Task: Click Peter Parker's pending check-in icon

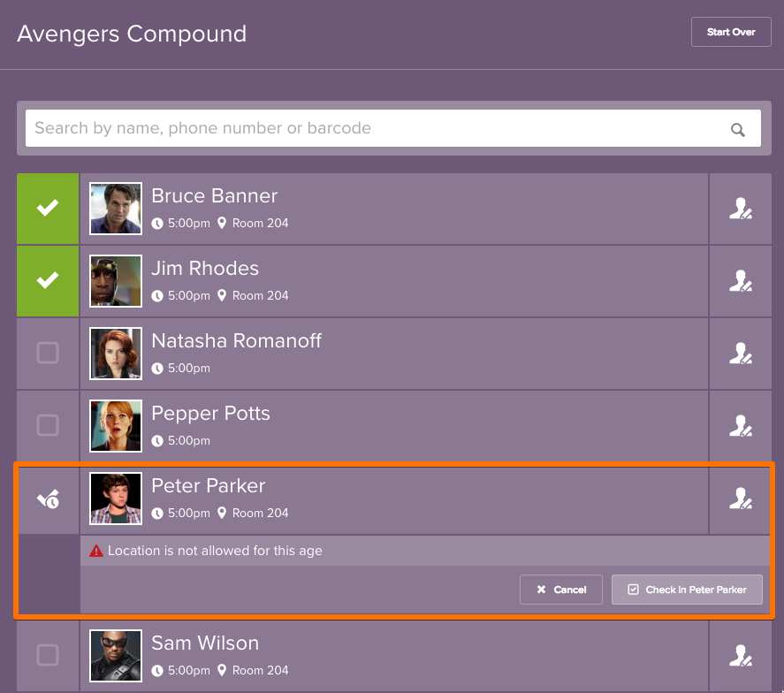Action: (x=48, y=499)
